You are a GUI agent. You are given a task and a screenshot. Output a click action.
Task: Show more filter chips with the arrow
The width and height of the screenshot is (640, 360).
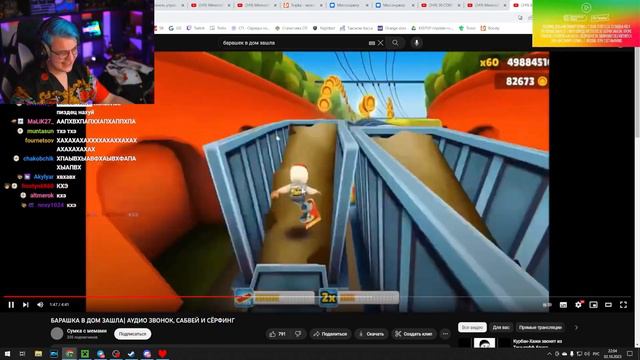coord(576,327)
